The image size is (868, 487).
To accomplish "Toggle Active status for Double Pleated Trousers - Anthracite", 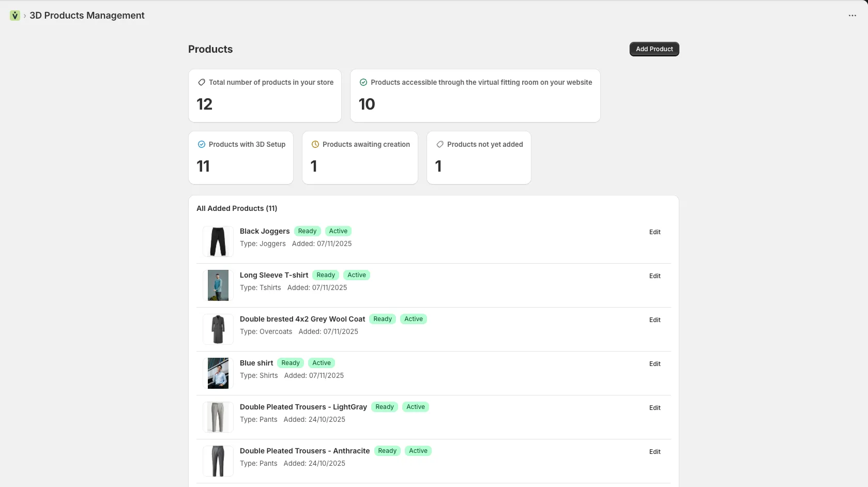I will [x=418, y=450].
